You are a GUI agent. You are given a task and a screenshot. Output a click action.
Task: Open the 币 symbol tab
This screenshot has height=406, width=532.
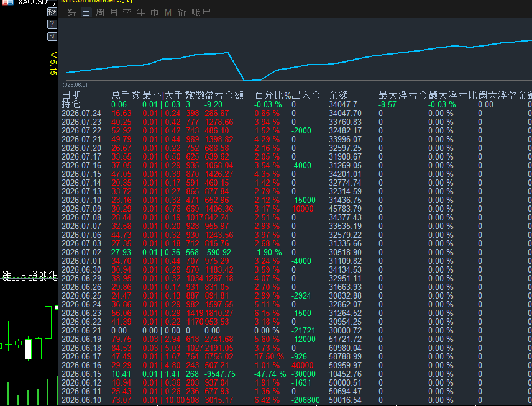pos(154,12)
